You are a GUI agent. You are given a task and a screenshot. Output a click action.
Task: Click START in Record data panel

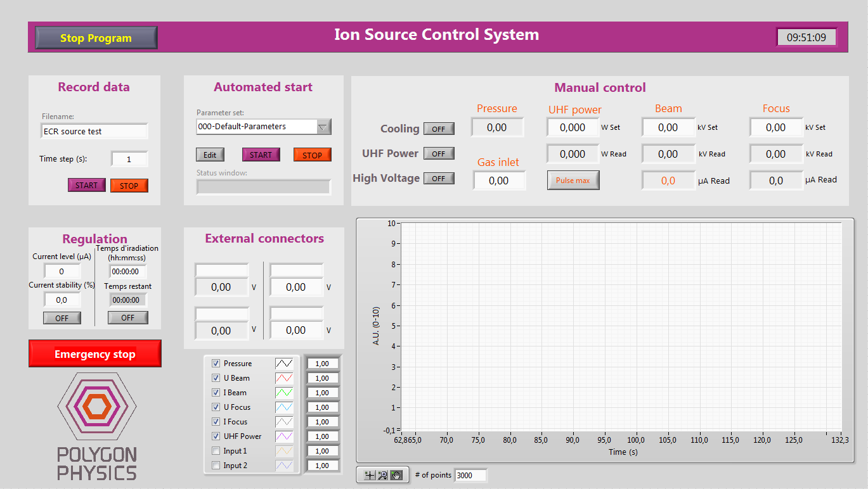tap(87, 186)
